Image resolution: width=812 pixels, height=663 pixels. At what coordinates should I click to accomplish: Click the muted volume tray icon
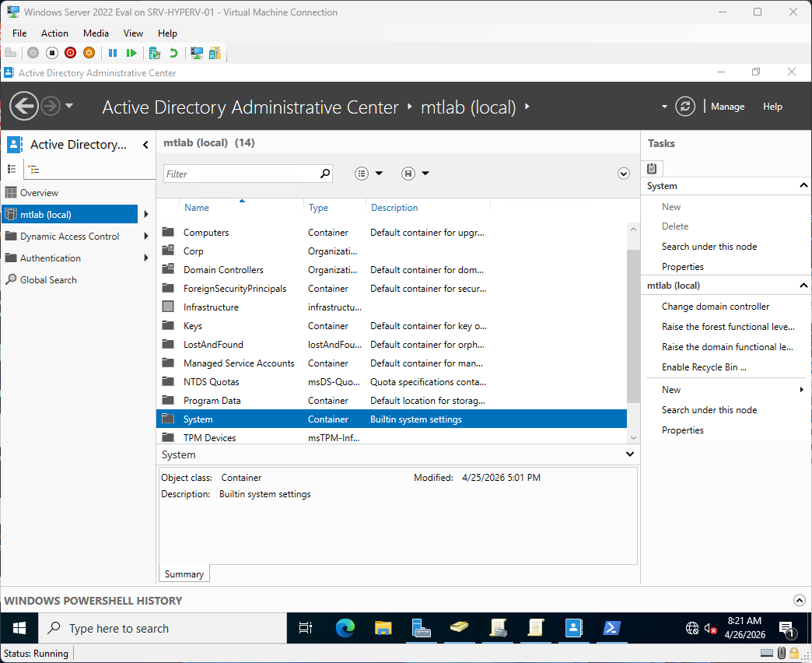[x=711, y=629]
